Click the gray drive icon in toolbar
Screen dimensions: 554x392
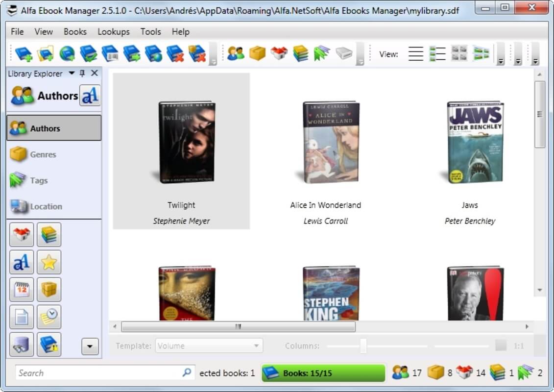click(344, 53)
